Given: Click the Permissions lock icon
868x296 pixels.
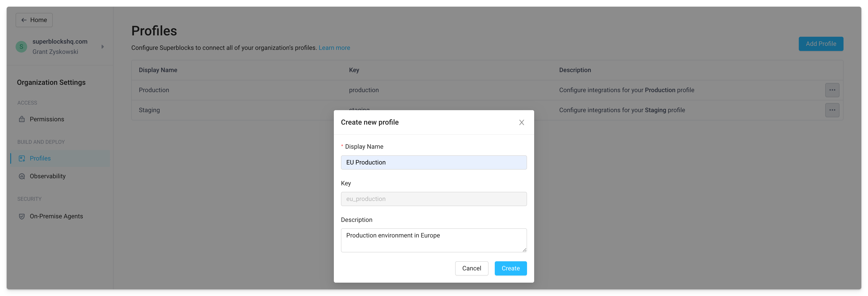Looking at the screenshot, I should [22, 119].
